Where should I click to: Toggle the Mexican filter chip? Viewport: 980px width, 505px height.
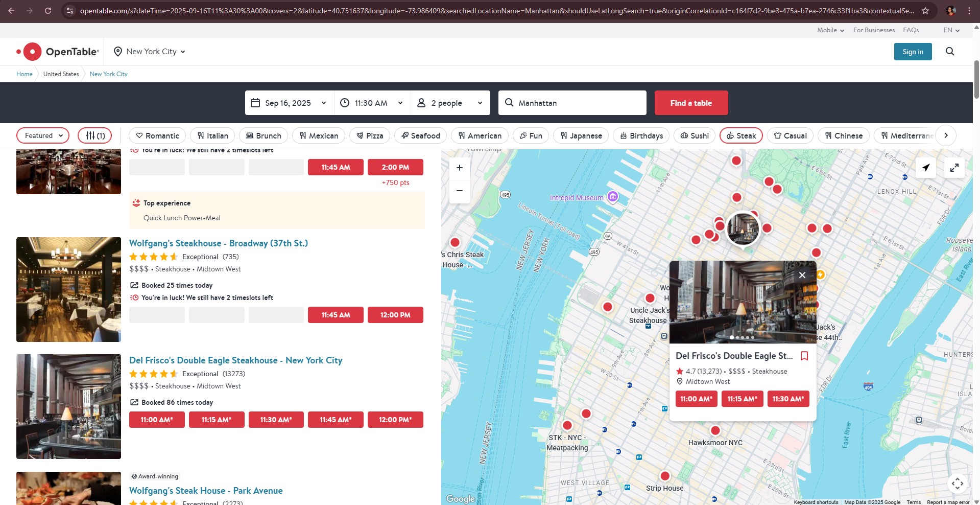pos(319,135)
